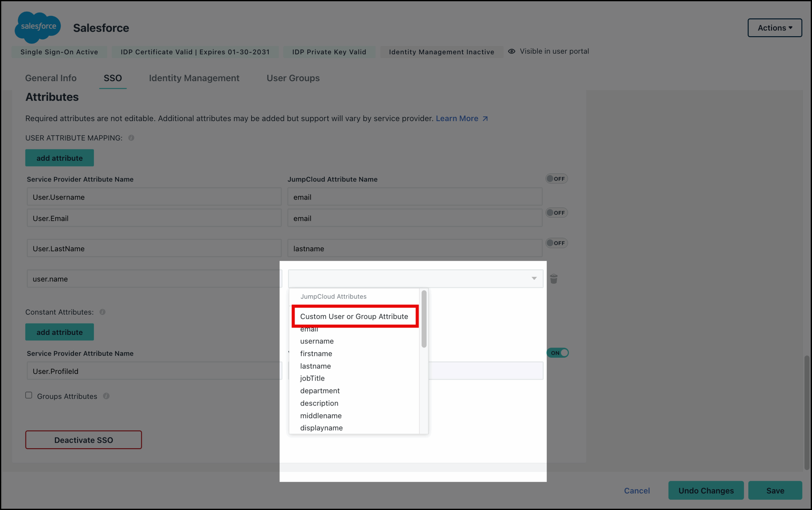
Task: Click the Deactivate SSO button
Action: point(83,440)
